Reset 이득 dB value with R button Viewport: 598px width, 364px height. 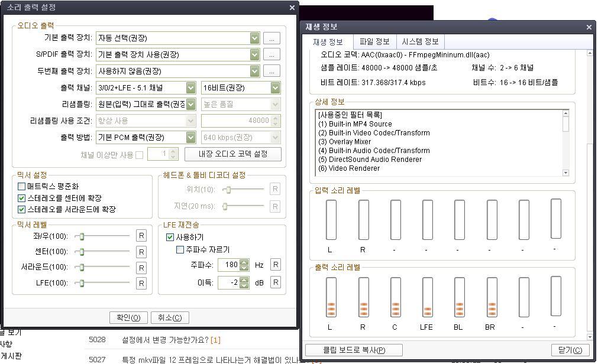pyautogui.click(x=276, y=282)
